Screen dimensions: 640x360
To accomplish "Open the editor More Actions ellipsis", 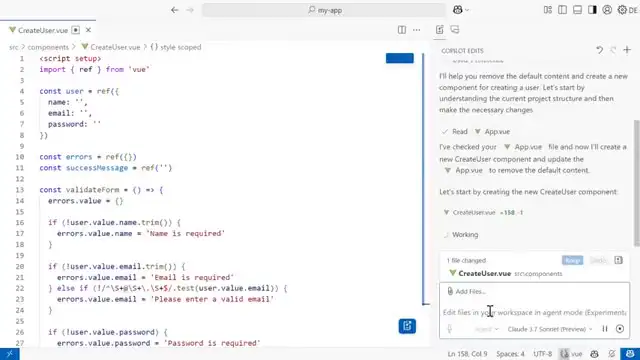I will click(416, 30).
